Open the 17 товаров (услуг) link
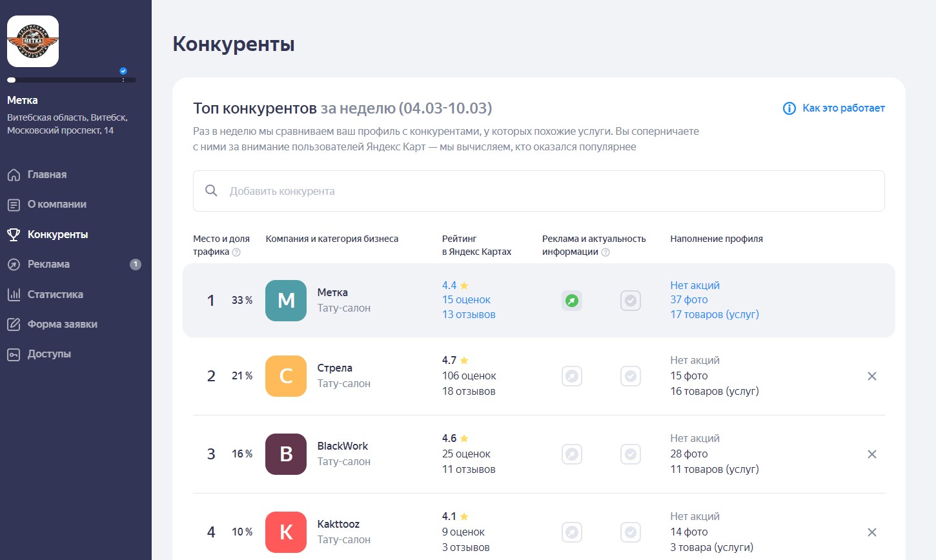 pos(715,315)
